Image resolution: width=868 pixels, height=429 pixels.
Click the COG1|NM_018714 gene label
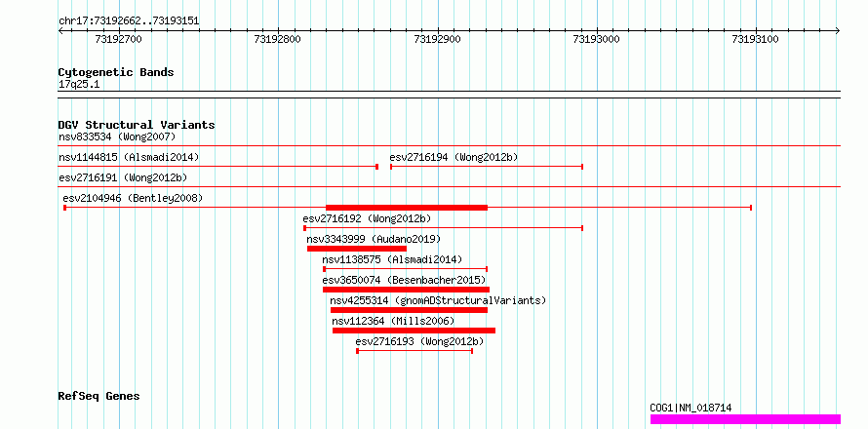pyautogui.click(x=690, y=408)
